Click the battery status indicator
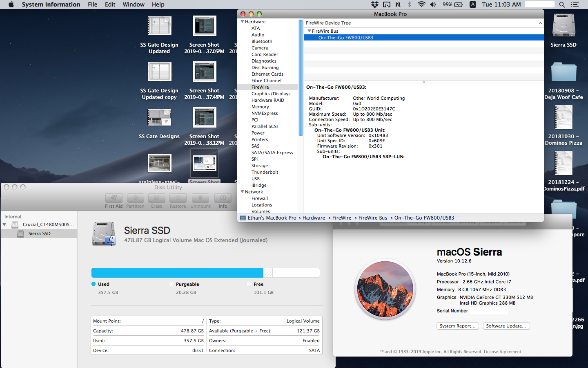 pos(453,4)
